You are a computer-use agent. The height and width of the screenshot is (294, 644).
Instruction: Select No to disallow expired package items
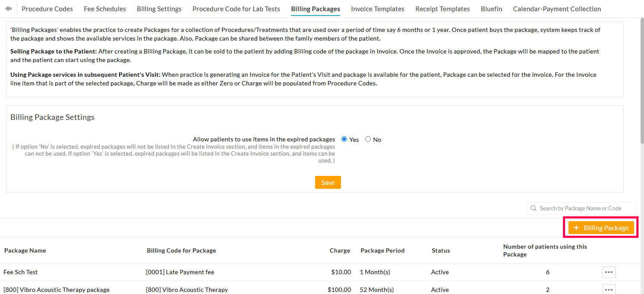(x=367, y=139)
